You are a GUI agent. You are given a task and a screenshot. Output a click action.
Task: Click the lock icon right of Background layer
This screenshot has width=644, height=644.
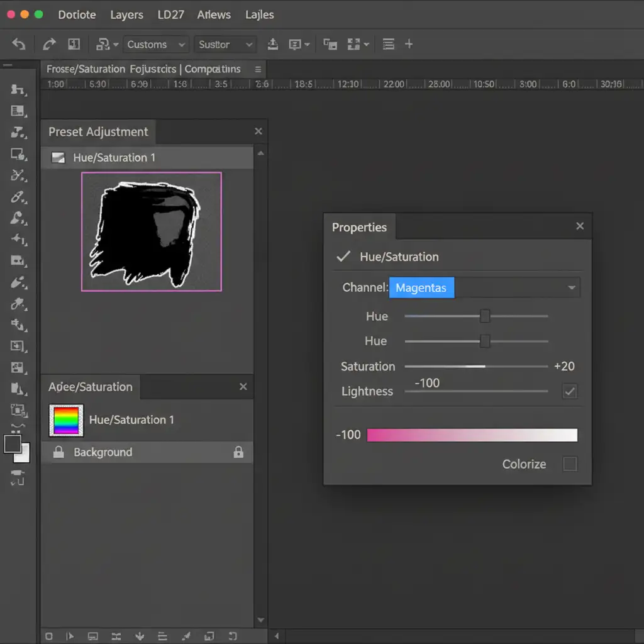(x=238, y=452)
